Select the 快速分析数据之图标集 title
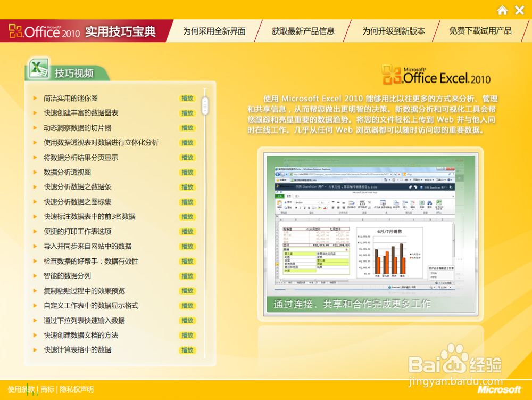This screenshot has height=400, width=532. coord(77,202)
